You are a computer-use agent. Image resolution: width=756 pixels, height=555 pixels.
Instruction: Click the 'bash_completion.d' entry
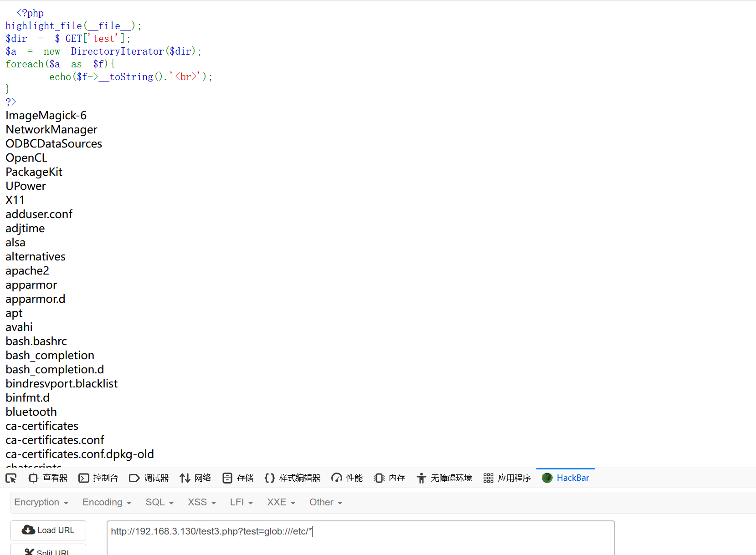55,370
